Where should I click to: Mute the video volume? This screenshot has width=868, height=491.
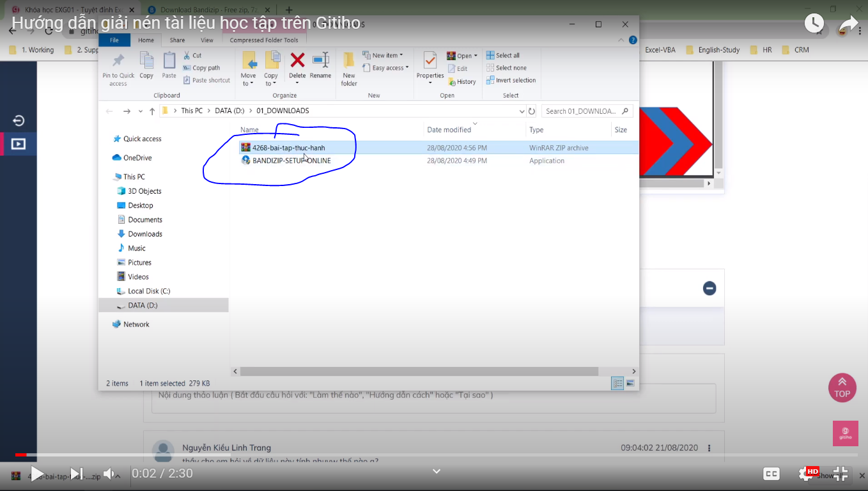tap(110, 474)
